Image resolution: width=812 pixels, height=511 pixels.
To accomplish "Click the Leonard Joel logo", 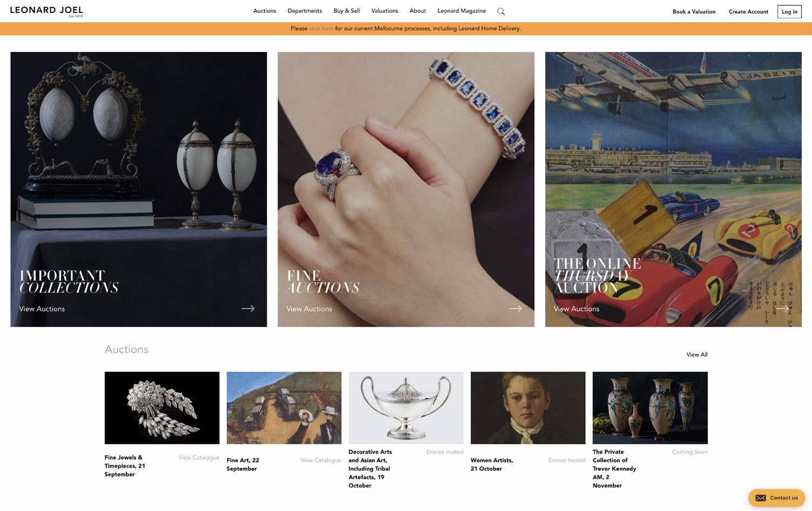I will coord(46,11).
